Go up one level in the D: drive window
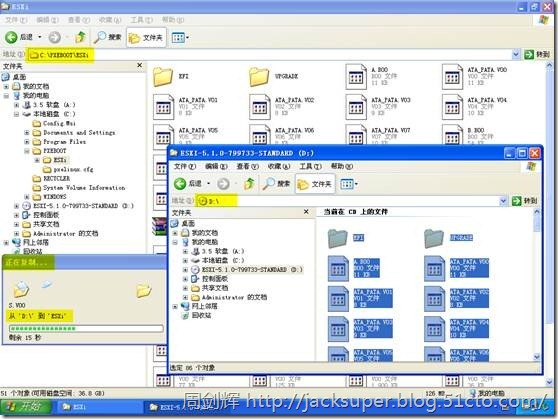This screenshot has width=558, height=419. point(249,184)
